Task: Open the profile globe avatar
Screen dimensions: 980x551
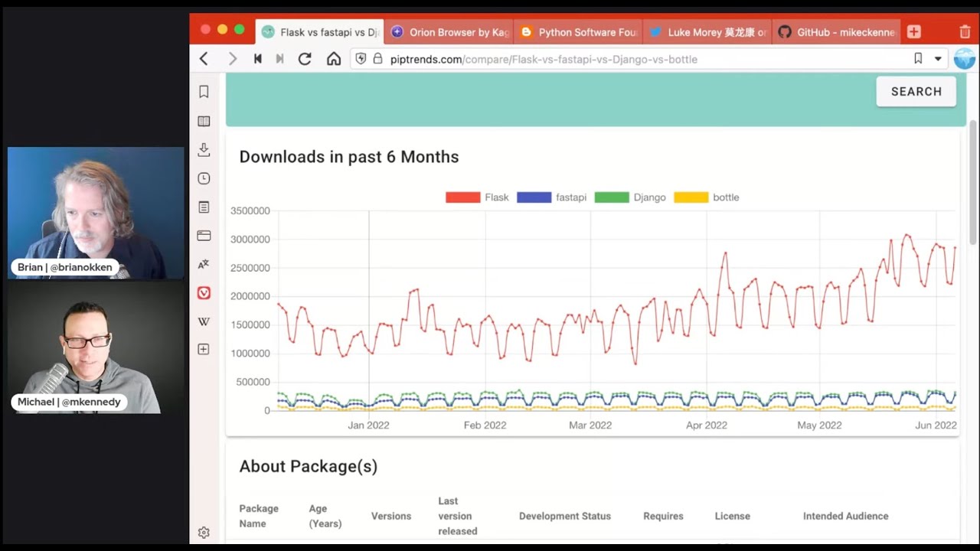Action: [x=965, y=59]
